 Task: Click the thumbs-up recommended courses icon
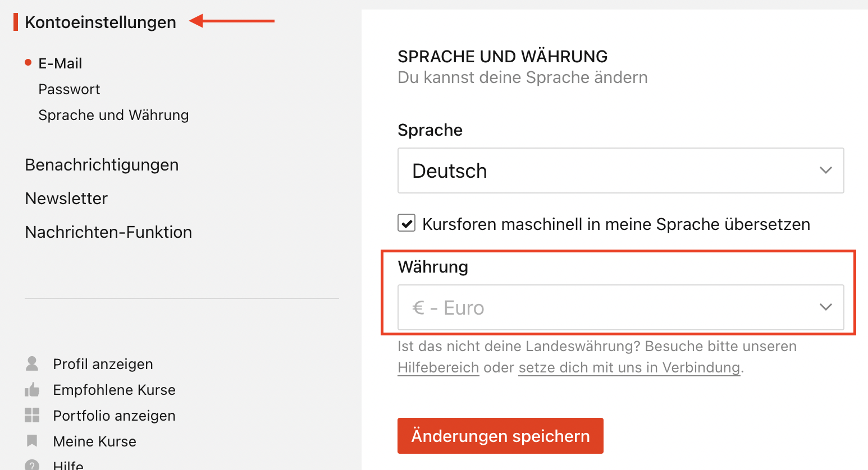[32, 389]
